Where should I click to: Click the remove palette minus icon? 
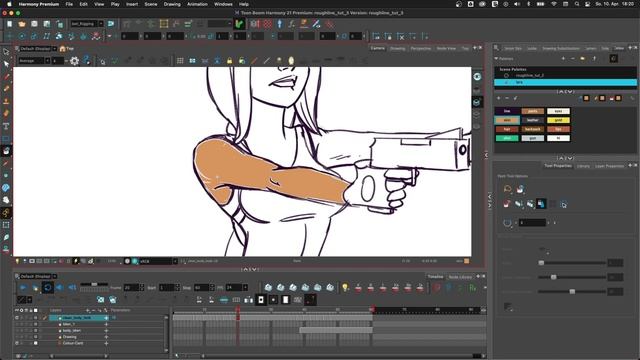tap(573, 59)
